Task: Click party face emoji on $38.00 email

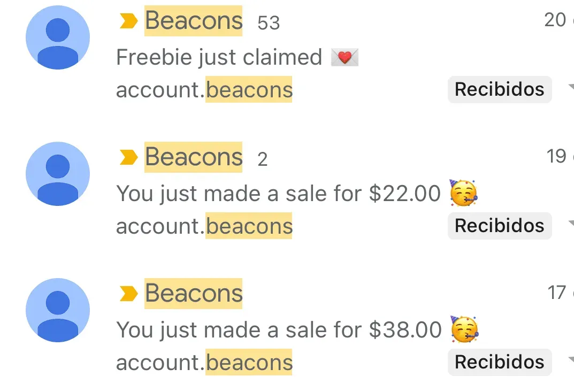Action: 464,329
